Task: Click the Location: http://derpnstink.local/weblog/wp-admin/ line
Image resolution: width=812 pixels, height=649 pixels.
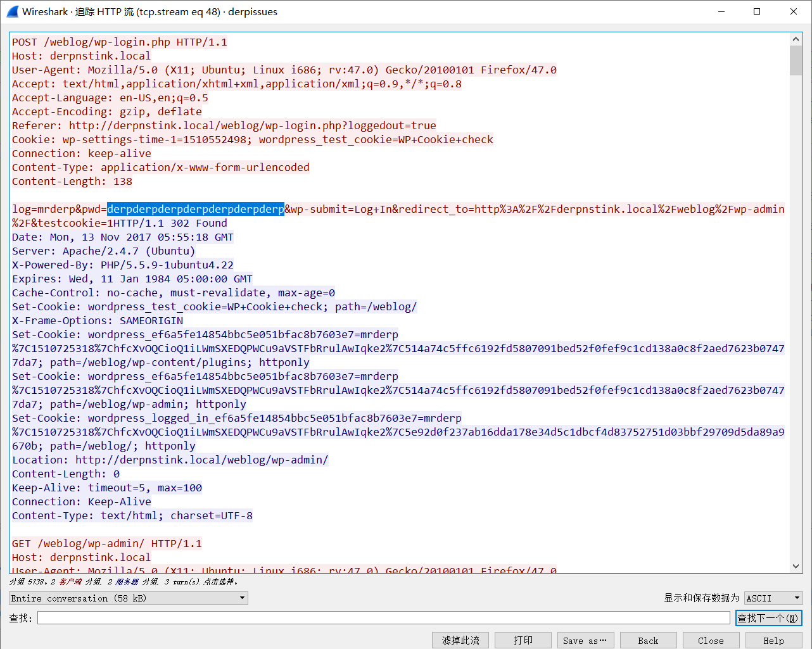Action: [x=170, y=460]
